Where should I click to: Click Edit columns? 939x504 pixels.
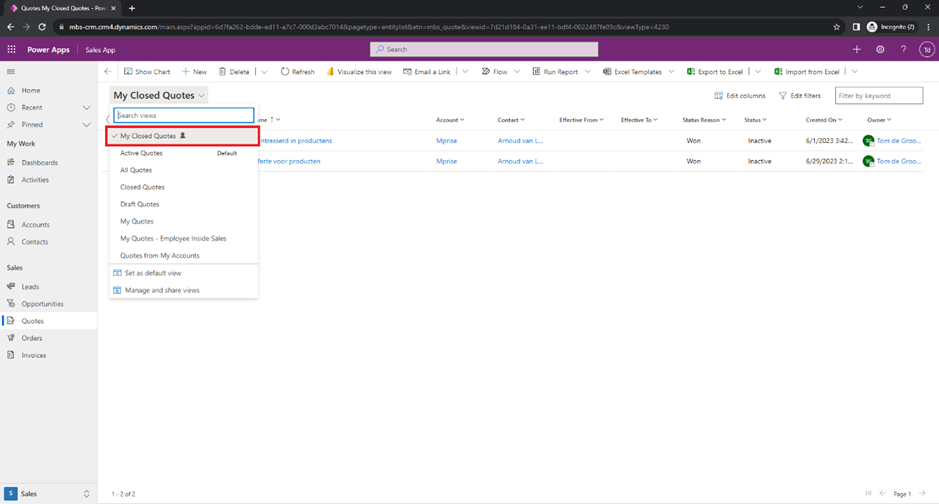click(740, 96)
